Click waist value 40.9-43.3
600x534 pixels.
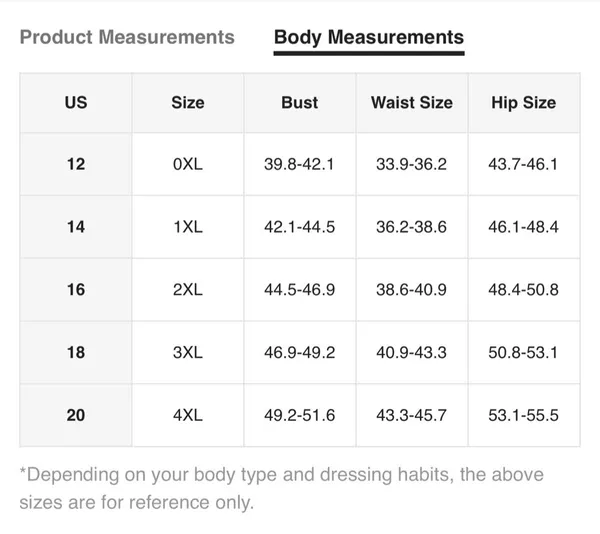click(412, 352)
